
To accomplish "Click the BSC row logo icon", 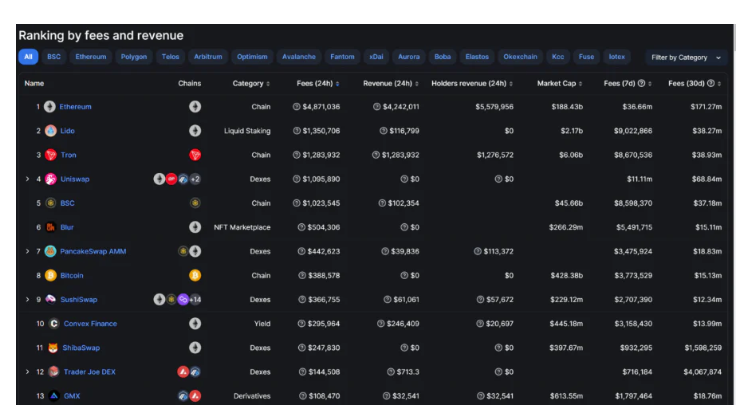I will [x=50, y=203].
